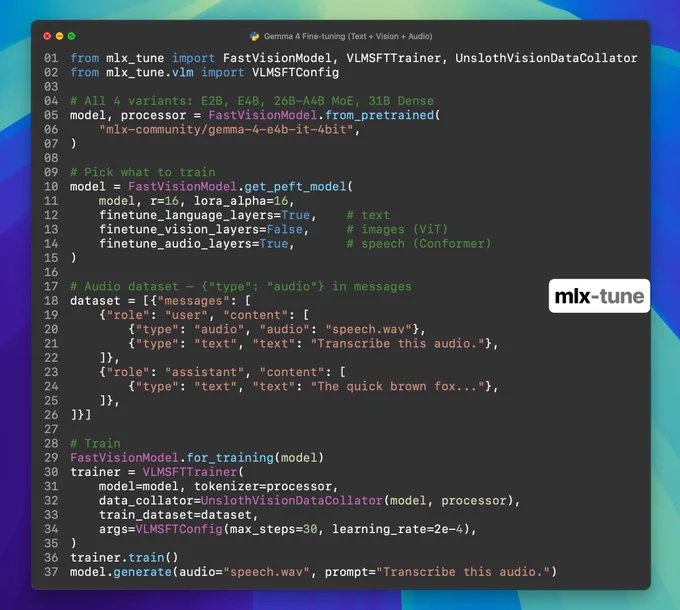Click the mlx-tune logo badge
The height and width of the screenshot is (610, 680).
(x=599, y=296)
